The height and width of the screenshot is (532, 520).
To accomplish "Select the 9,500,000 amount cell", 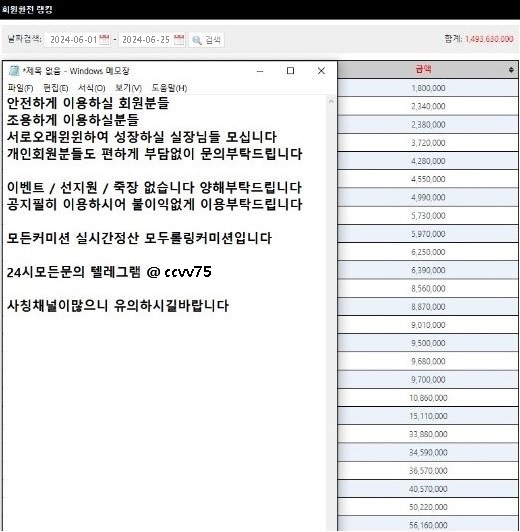I will [x=428, y=343].
